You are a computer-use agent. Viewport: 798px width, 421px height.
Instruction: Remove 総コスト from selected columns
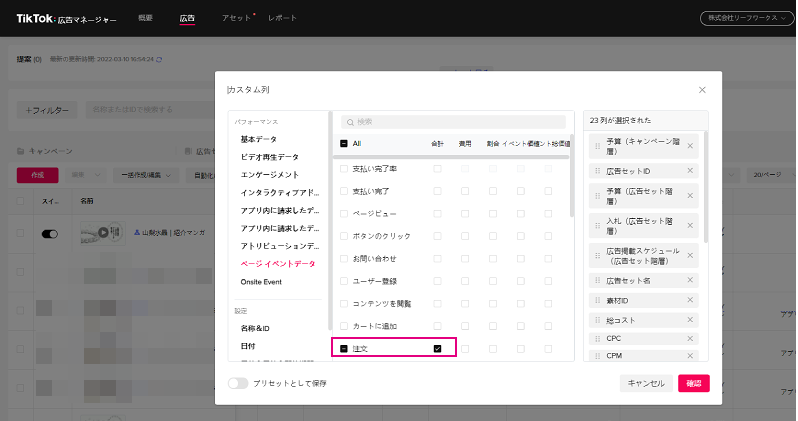(690, 320)
